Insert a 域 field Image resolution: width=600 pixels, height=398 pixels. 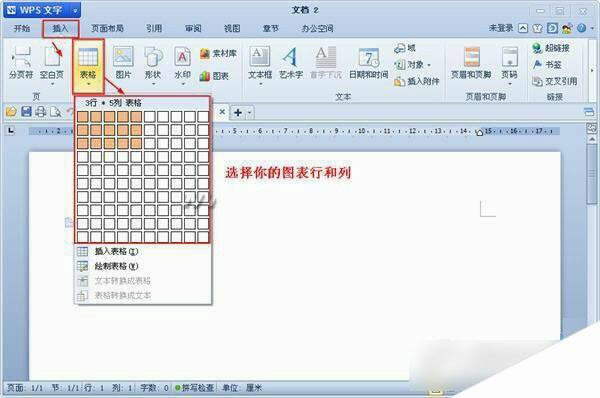point(405,48)
